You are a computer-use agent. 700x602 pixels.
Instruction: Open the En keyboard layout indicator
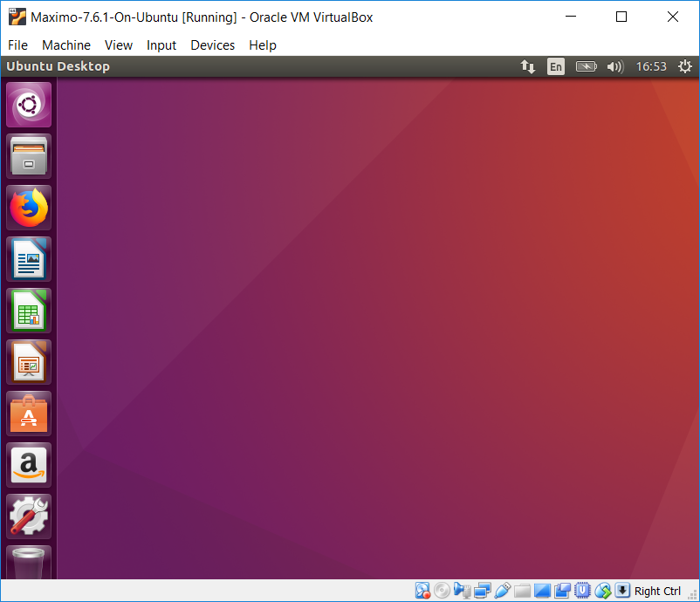coord(556,66)
